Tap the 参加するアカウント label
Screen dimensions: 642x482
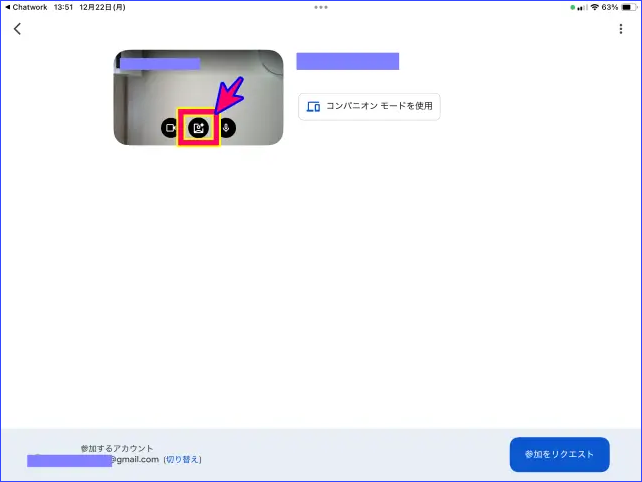coord(117,448)
